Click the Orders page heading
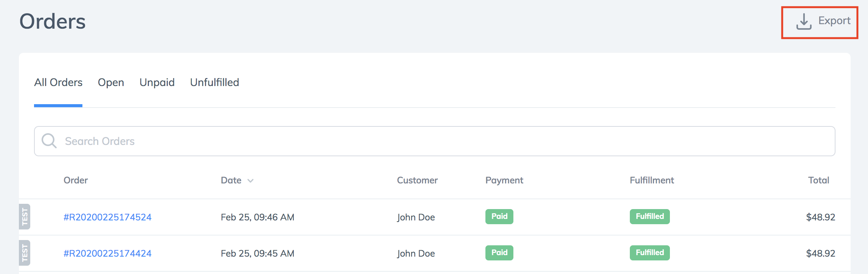The width and height of the screenshot is (868, 274). 53,21
